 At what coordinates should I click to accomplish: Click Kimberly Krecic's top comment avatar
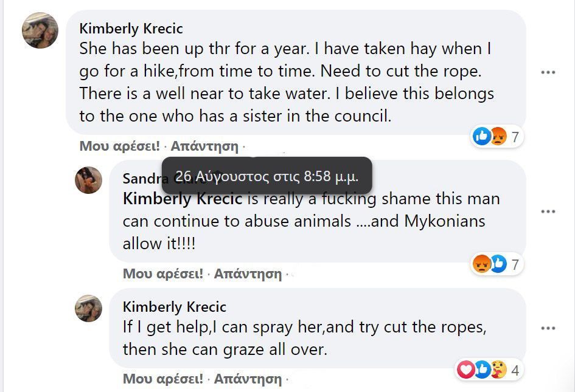coord(40,30)
